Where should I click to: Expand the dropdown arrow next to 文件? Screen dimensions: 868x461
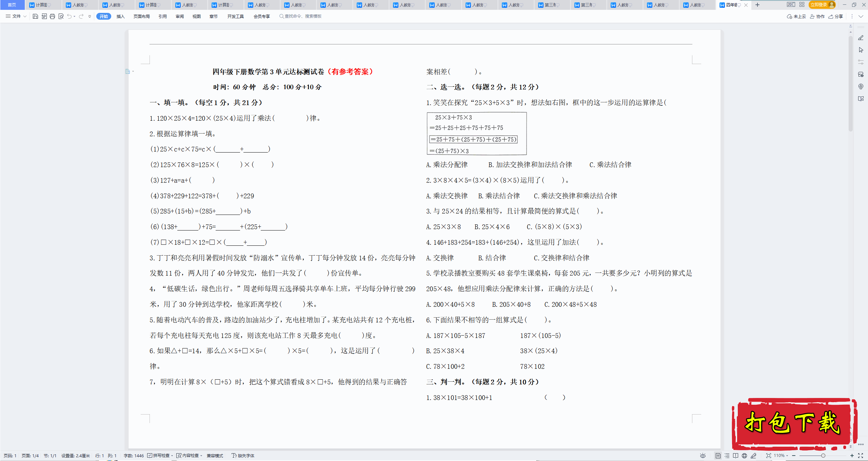[25, 16]
